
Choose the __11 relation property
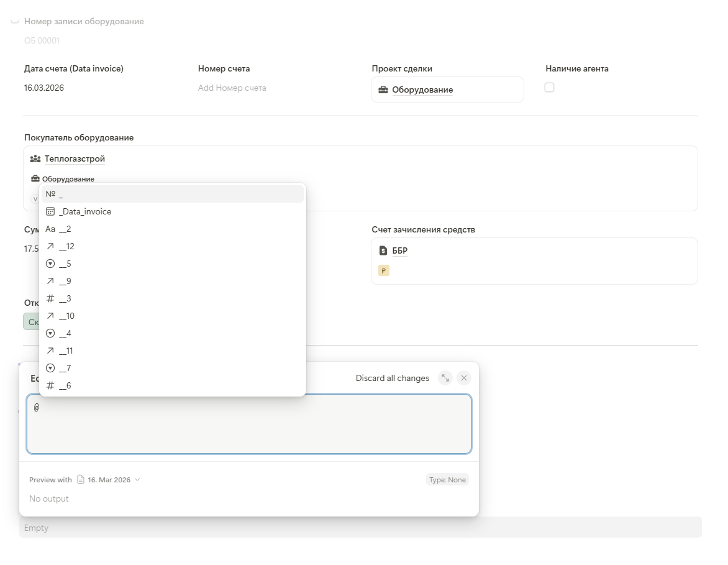coord(173,351)
